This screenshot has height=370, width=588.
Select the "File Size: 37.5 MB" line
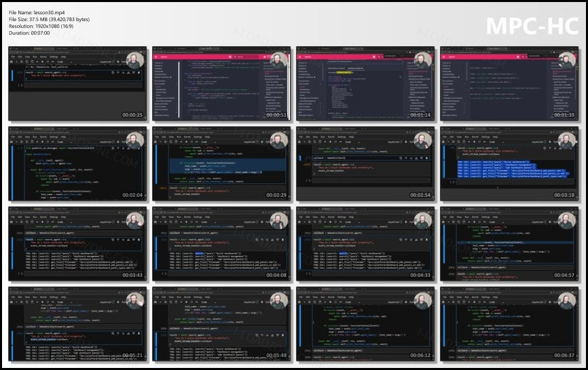(49, 19)
